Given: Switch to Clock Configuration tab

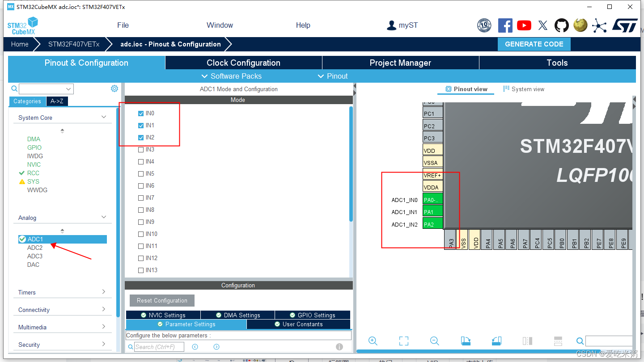Looking at the screenshot, I should 244,63.
